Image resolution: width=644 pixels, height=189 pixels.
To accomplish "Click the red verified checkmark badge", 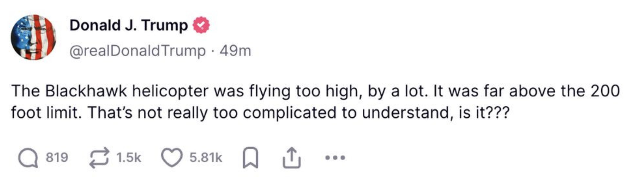I will 202,25.
